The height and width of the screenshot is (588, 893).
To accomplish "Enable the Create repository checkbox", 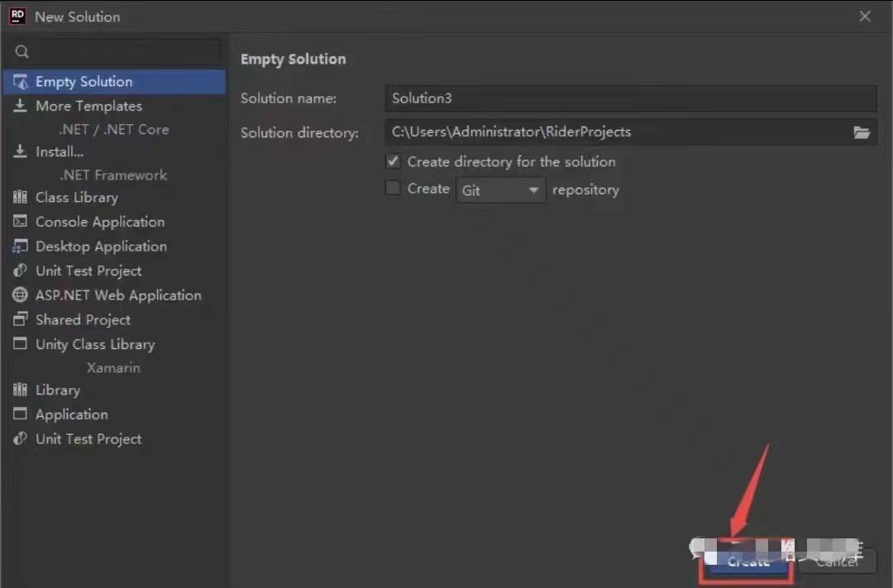I will coord(393,188).
